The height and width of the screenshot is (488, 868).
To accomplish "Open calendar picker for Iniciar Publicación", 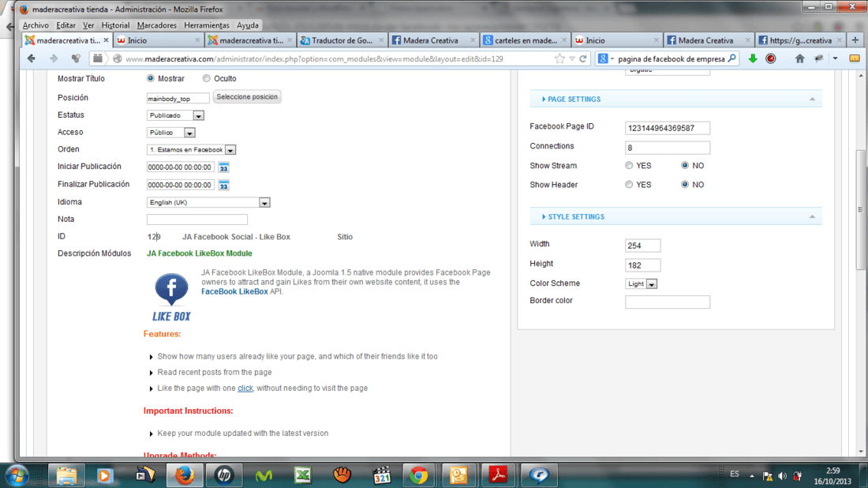I will [223, 167].
